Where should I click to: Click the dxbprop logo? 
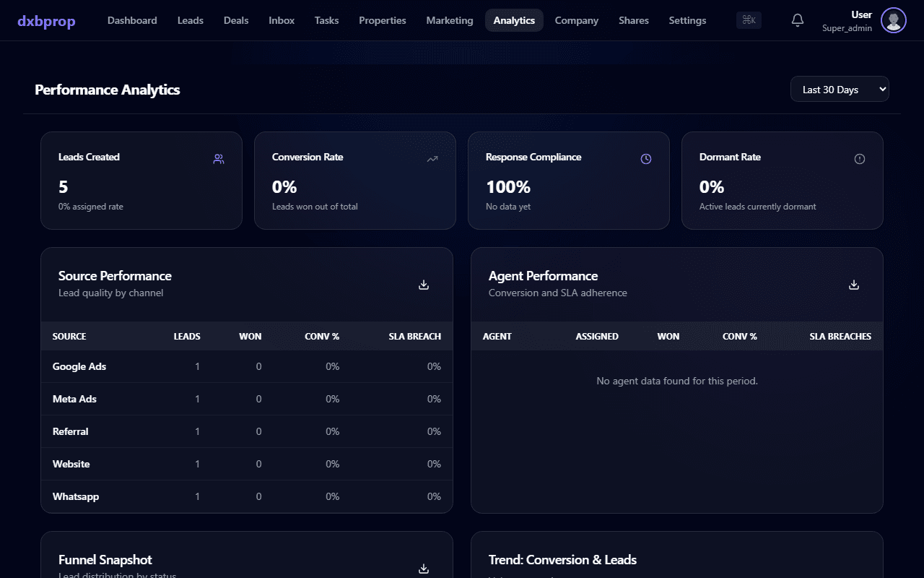point(46,21)
